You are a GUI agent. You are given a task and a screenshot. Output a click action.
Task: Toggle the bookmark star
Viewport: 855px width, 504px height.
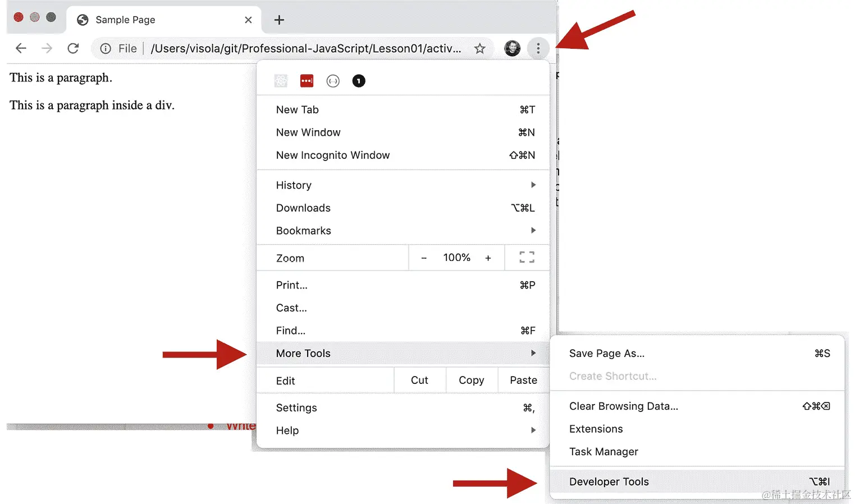[x=480, y=48]
